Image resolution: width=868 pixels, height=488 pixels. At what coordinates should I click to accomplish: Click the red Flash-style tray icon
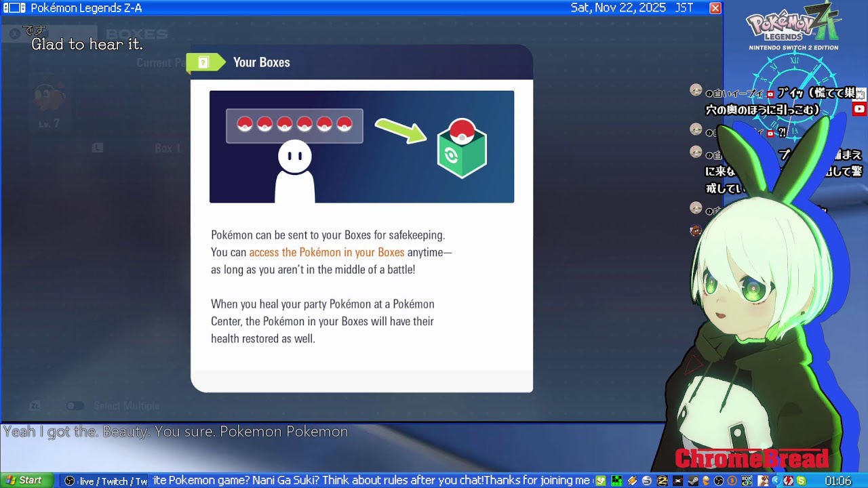tap(788, 481)
